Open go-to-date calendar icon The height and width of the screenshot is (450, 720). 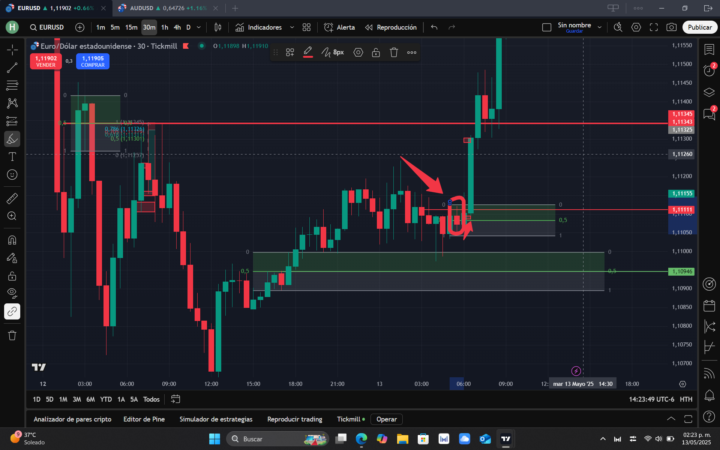click(x=175, y=399)
